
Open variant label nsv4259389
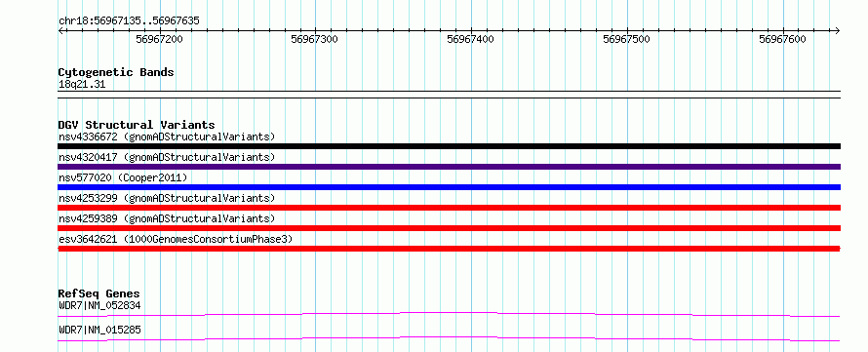(167, 218)
